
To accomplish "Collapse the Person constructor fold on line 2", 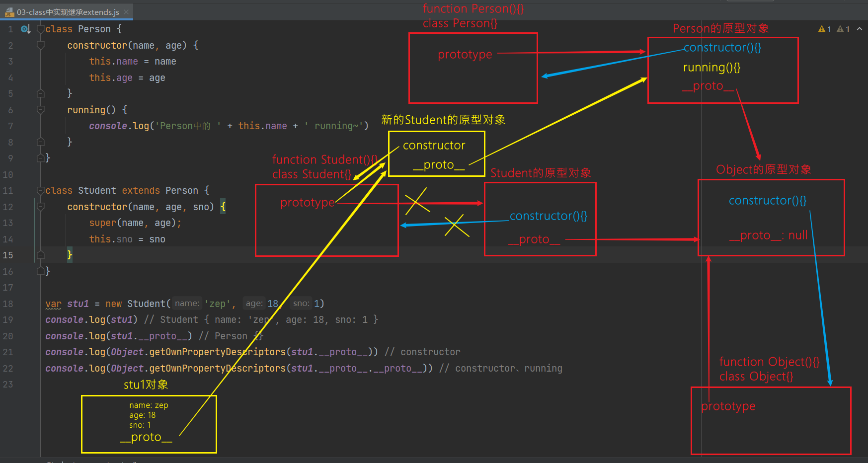I will click(41, 45).
